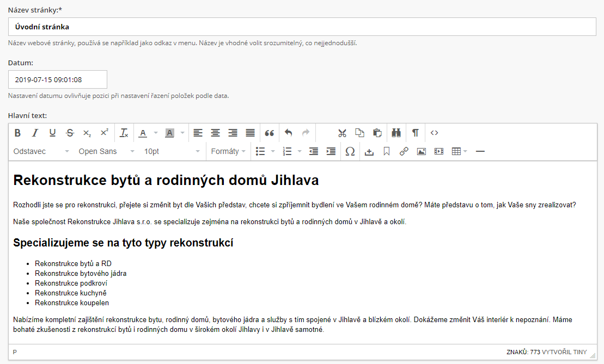Viewport: 604px width, 364px height.
Task: Toggle italic text formatting
Action: tap(35, 133)
